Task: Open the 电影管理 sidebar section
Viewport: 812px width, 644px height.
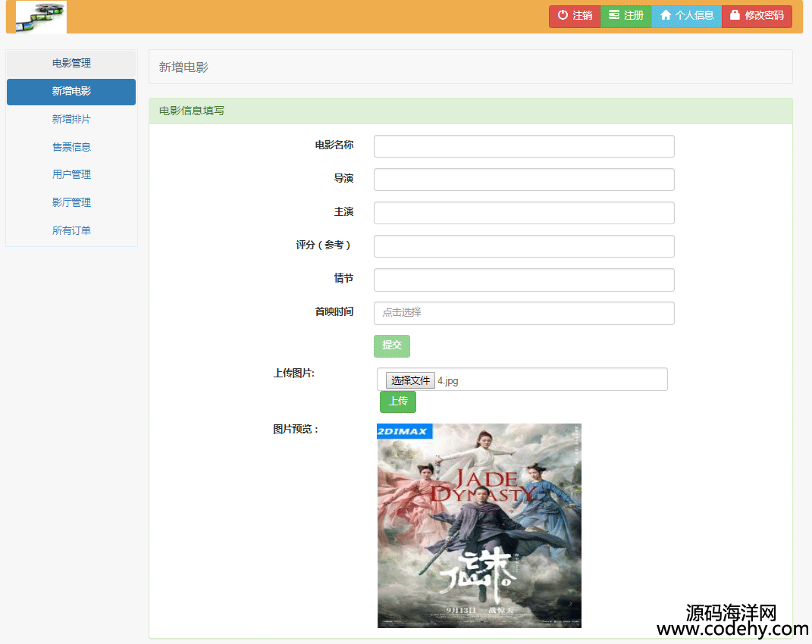Action: pyautogui.click(x=71, y=63)
